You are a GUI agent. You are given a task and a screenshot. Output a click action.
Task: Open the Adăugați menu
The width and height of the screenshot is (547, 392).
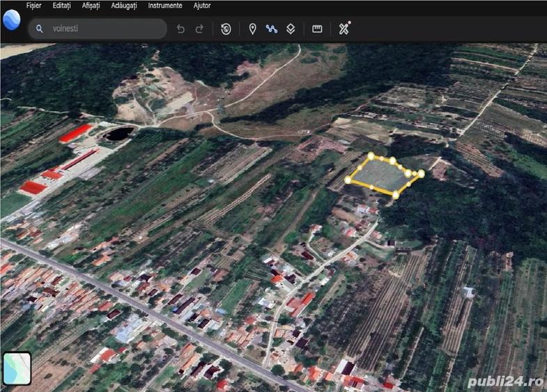coord(124,6)
